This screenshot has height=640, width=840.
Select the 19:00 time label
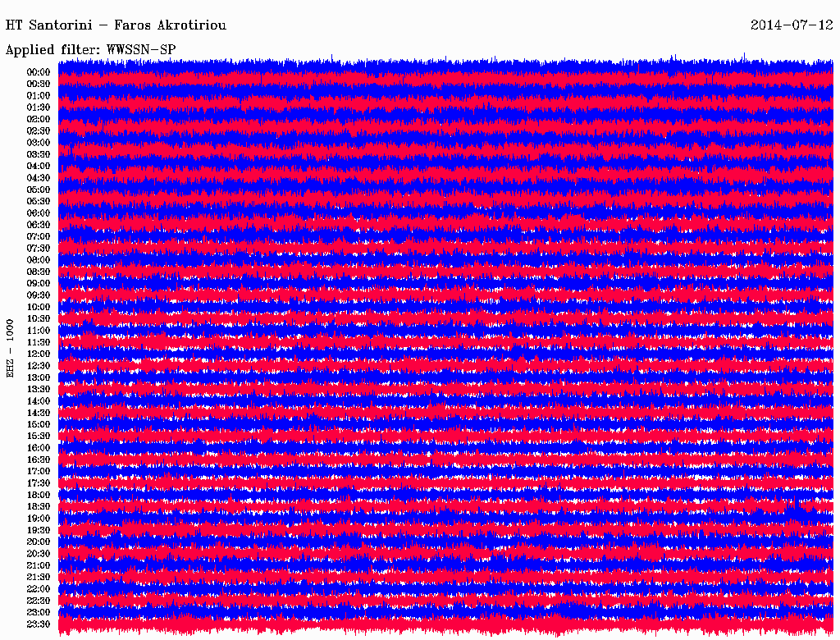pyautogui.click(x=39, y=519)
